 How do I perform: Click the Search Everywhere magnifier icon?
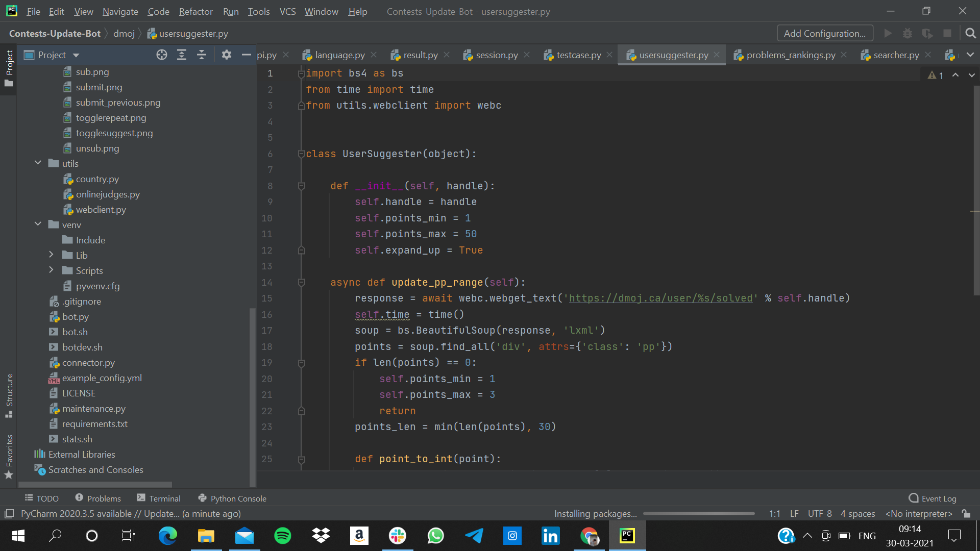970,34
